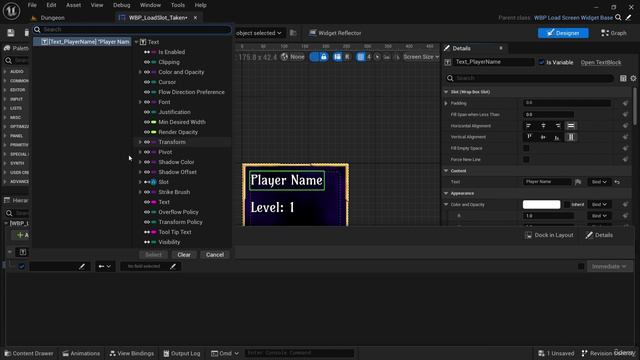Toggle the blue layout transform mode button
Image resolution: width=640 pixels, height=360 pixels.
[338, 57]
